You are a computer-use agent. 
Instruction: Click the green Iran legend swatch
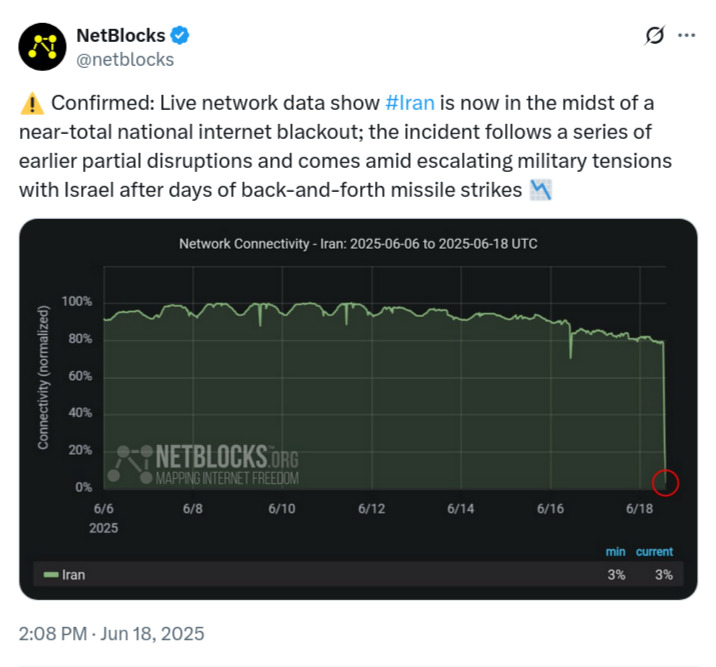click(51, 574)
